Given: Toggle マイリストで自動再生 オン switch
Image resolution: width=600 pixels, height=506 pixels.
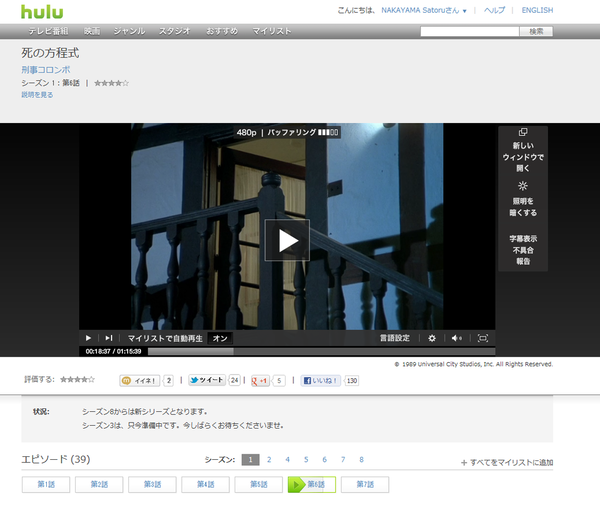Looking at the screenshot, I should coord(220,338).
